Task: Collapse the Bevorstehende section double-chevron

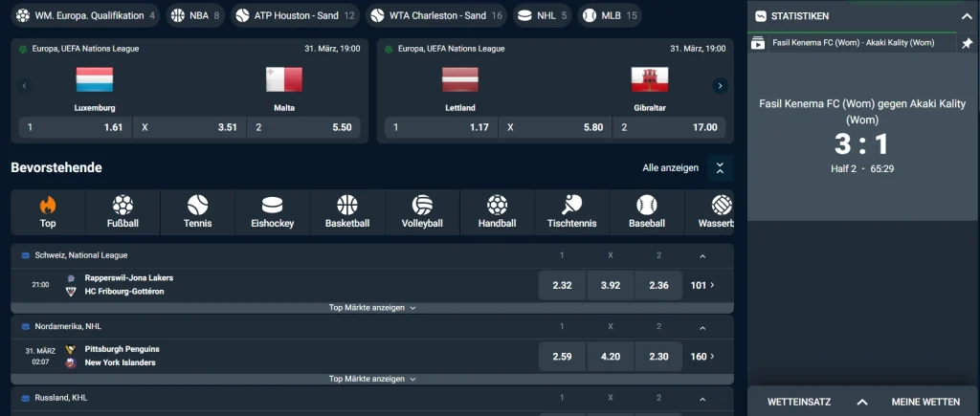Action: (720, 167)
